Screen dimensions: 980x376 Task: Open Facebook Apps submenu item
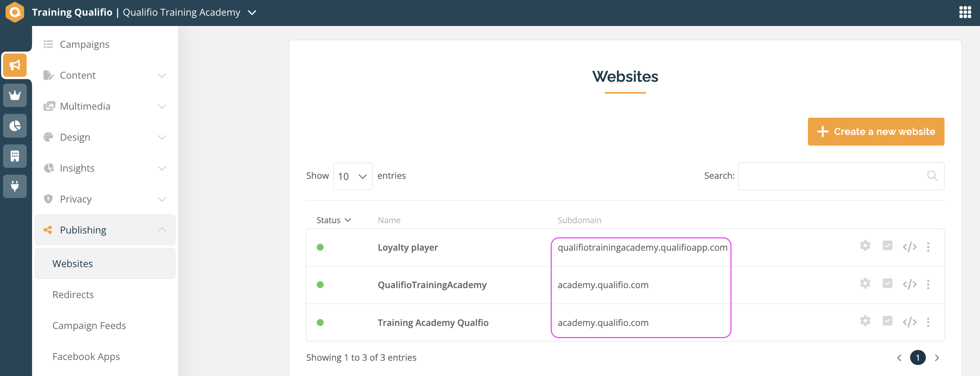click(x=86, y=357)
